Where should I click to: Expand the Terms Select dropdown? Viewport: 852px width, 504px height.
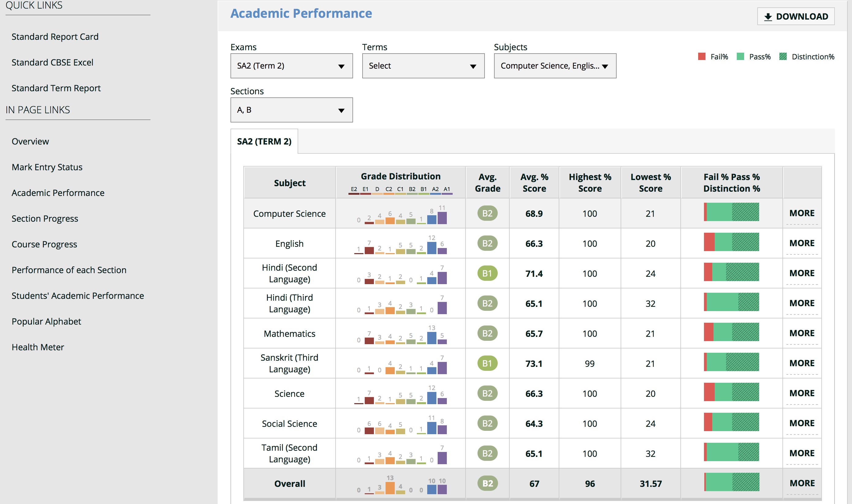pos(423,66)
